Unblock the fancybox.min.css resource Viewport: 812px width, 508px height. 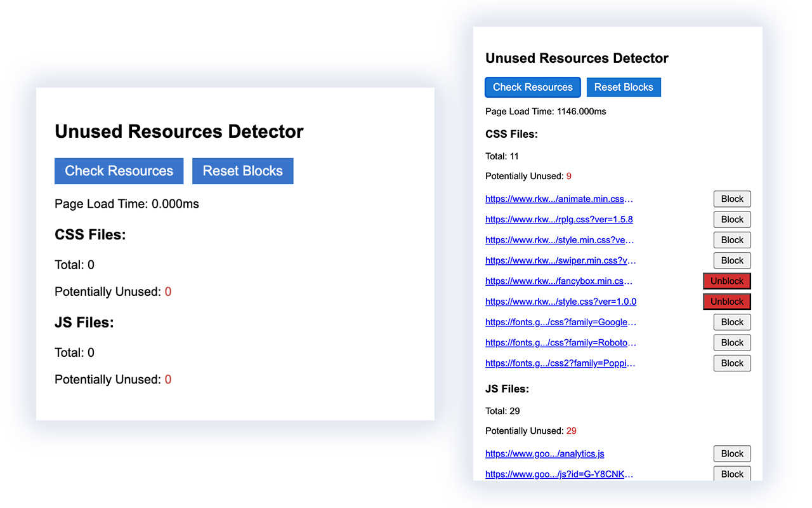tap(726, 281)
